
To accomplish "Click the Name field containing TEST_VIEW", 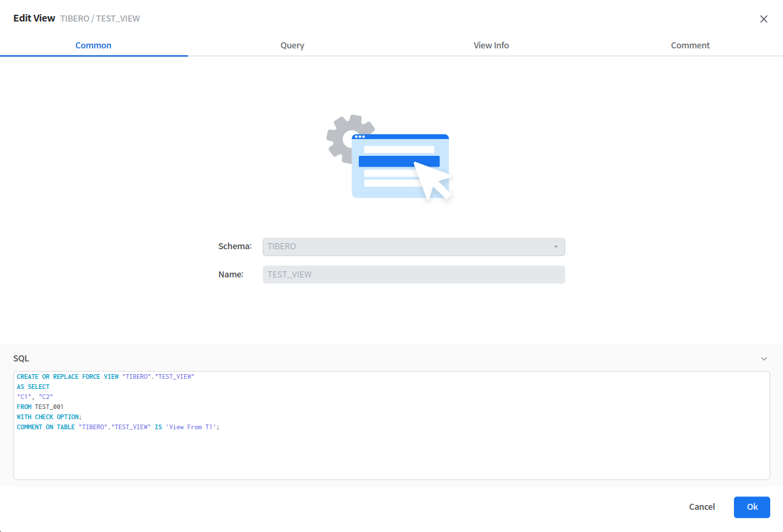I will pyautogui.click(x=413, y=275).
